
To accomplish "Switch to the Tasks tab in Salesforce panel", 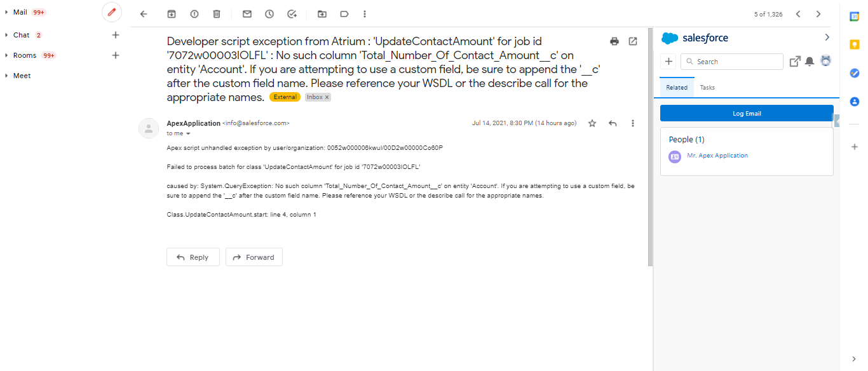I will 707,87.
